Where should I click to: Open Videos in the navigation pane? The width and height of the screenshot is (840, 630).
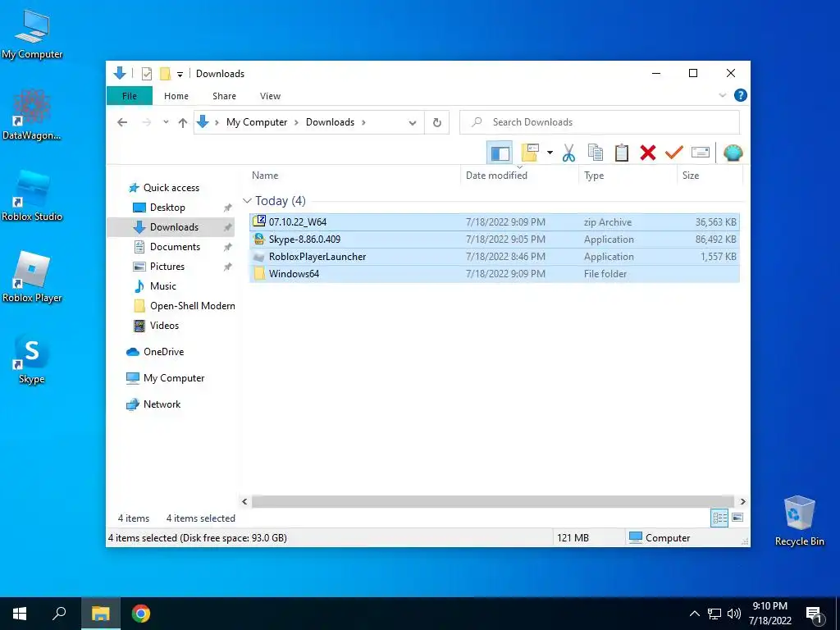click(x=155, y=325)
